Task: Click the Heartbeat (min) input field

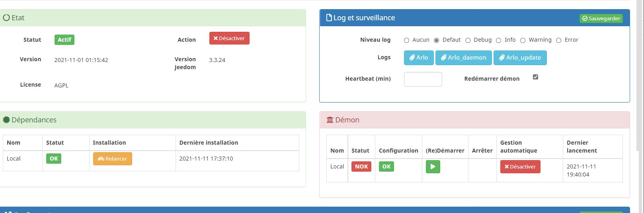Action: [423, 79]
